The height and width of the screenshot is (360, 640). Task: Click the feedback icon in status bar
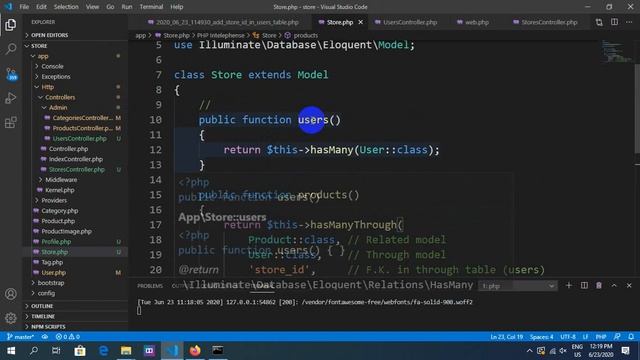tap(617, 337)
